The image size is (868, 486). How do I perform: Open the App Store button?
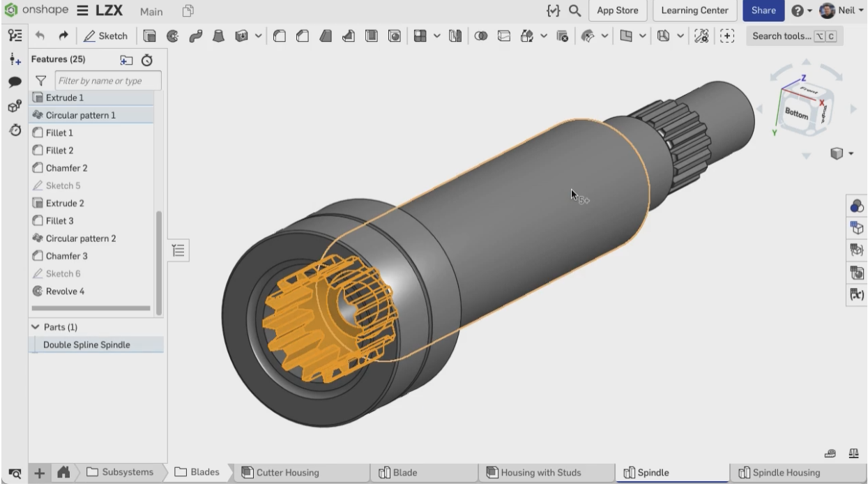[x=618, y=10]
